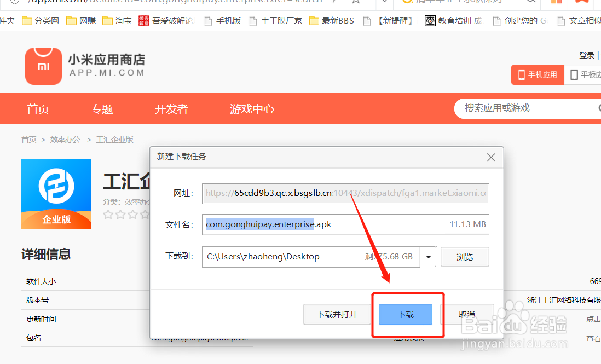Viewport: 601px width, 364px height.
Task: Click the 下载 download button
Action: (406, 315)
